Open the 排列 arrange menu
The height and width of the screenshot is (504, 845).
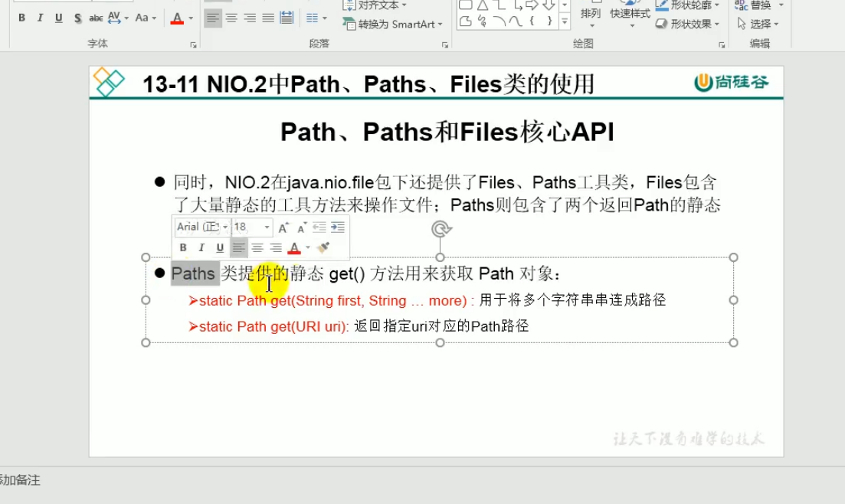point(591,15)
